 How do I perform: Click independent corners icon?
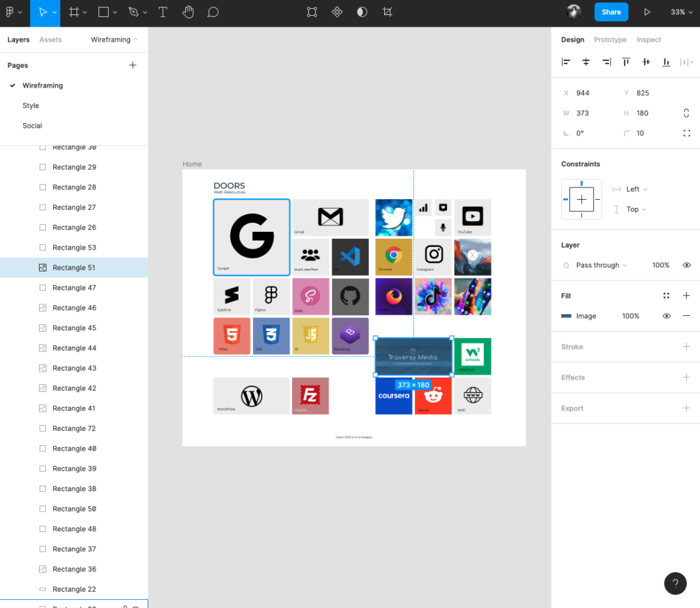click(x=686, y=133)
